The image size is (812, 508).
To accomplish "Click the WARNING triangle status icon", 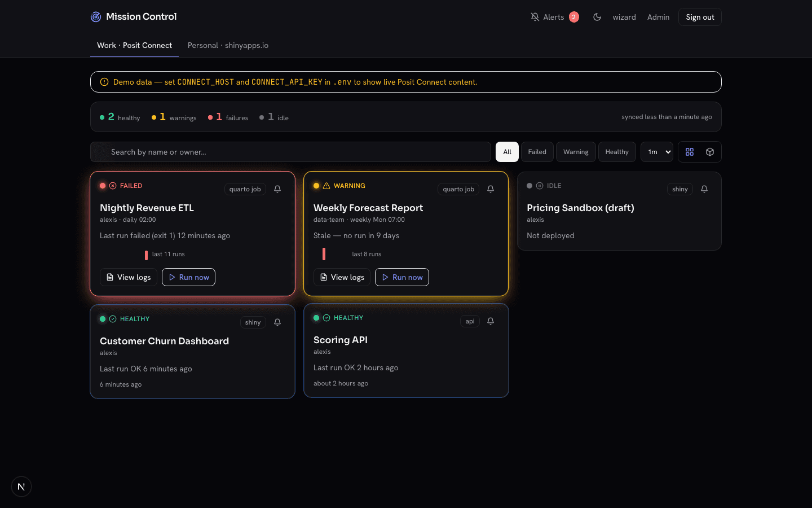I will (x=326, y=186).
